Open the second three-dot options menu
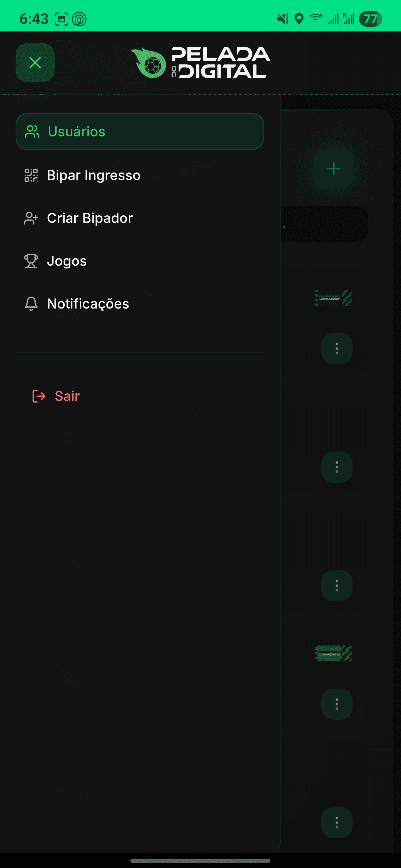This screenshot has height=868, width=401. point(337,467)
